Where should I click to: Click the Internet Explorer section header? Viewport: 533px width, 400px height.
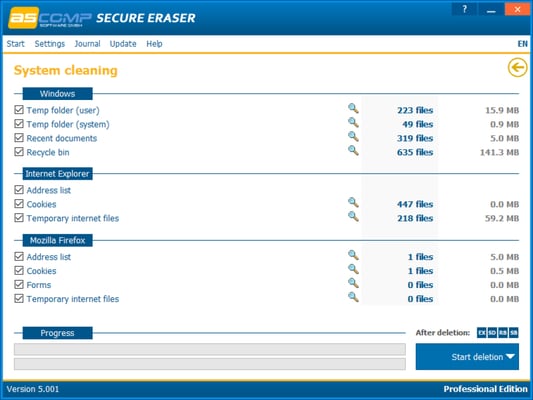pos(57,174)
